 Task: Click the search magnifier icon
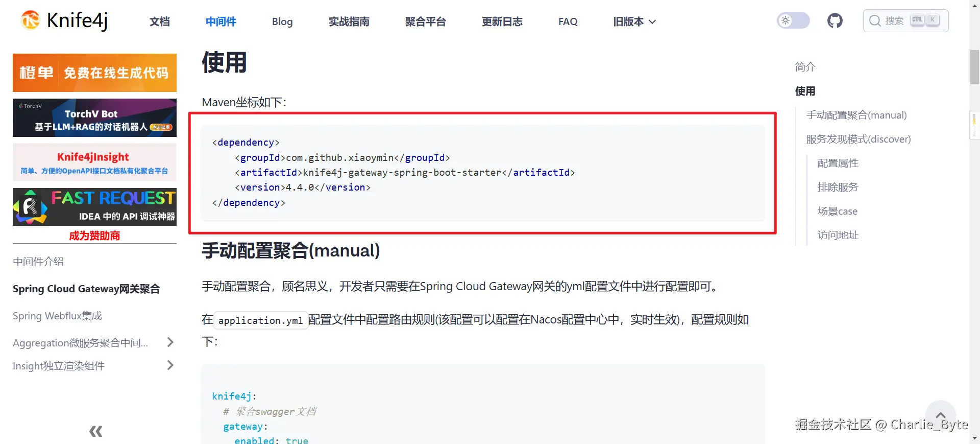(x=875, y=21)
